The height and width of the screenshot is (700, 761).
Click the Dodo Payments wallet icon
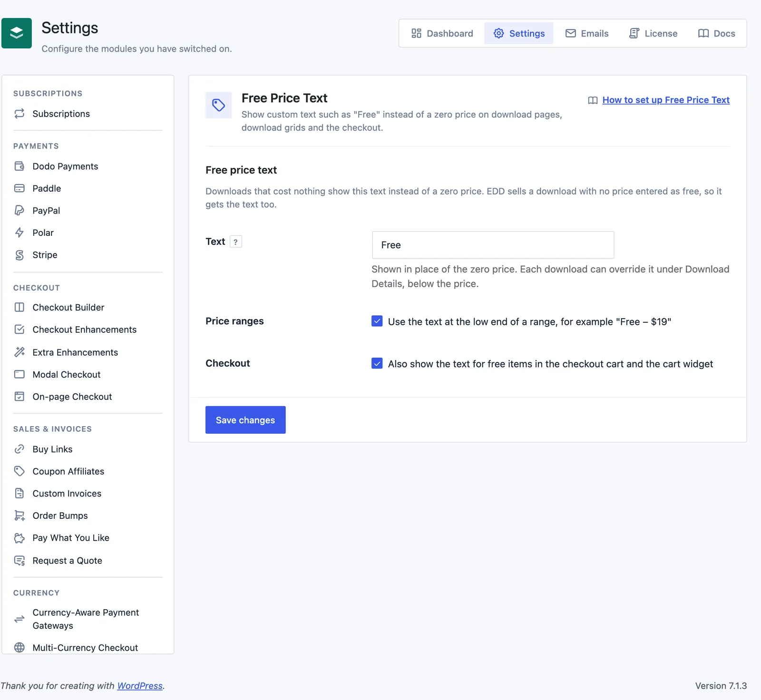pyautogui.click(x=20, y=166)
